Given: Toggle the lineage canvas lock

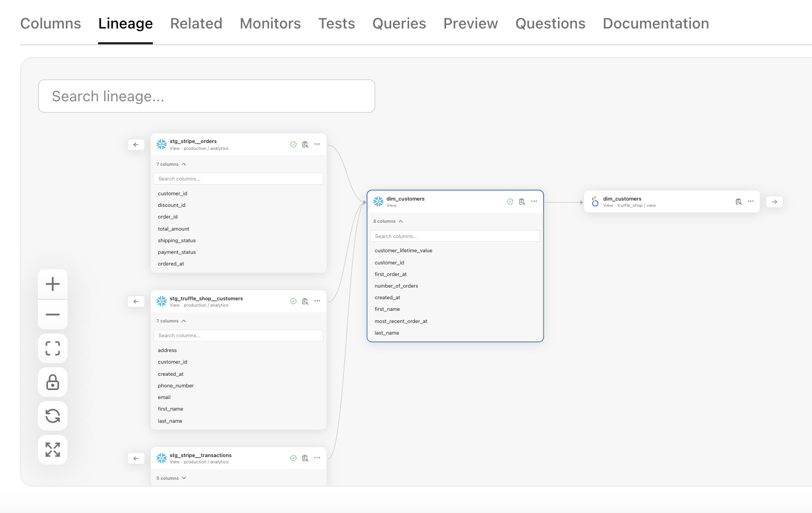Looking at the screenshot, I should click(x=53, y=382).
